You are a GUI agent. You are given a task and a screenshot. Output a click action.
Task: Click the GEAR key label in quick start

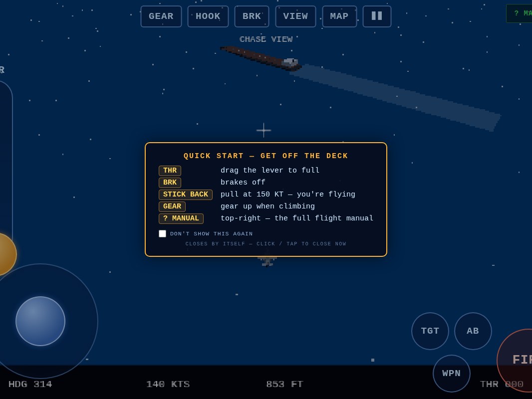pyautogui.click(x=172, y=206)
